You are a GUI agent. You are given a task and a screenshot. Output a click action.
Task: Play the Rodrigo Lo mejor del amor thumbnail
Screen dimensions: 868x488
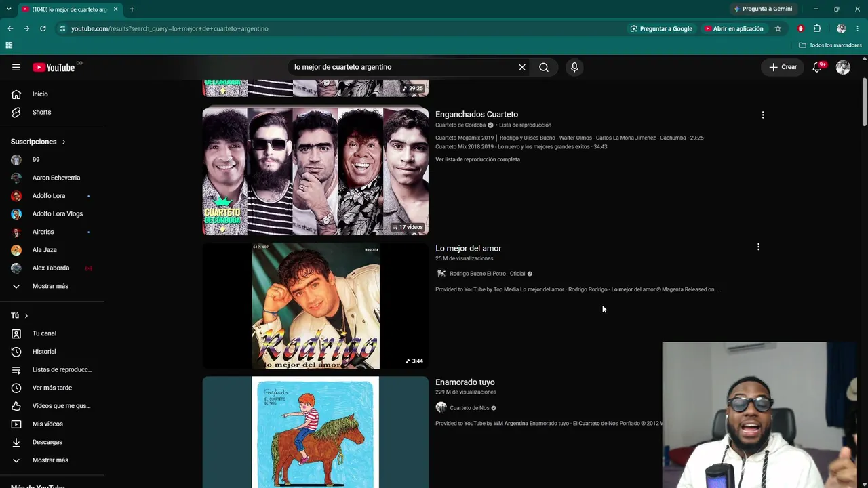click(x=315, y=306)
